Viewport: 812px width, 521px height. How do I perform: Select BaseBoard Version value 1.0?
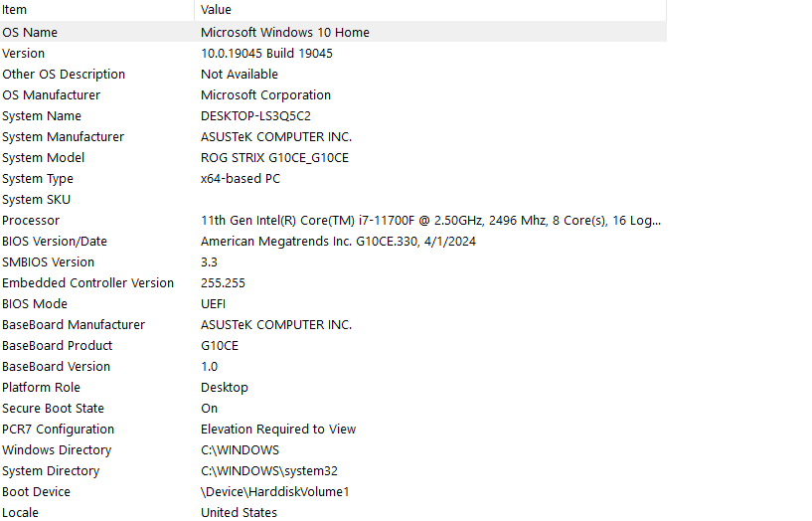pyautogui.click(x=210, y=367)
